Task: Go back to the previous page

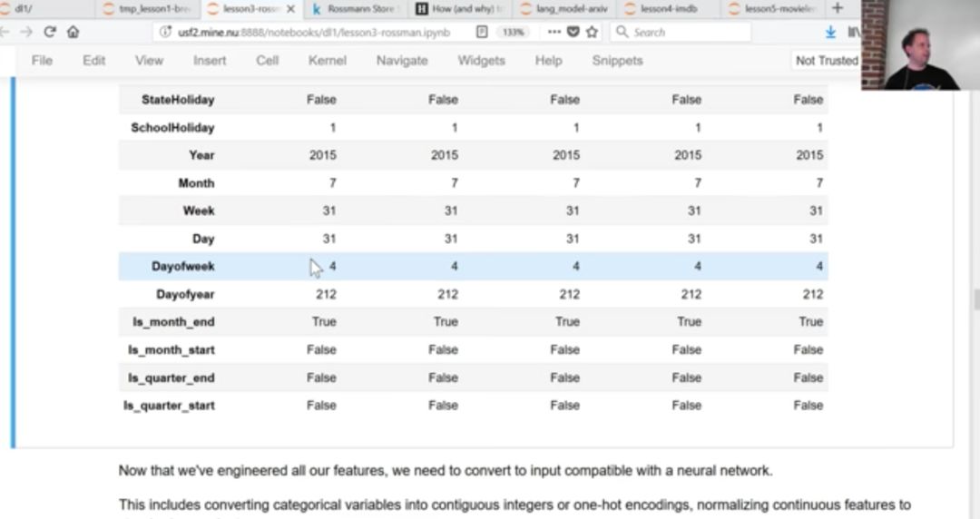Action: click(x=4, y=32)
